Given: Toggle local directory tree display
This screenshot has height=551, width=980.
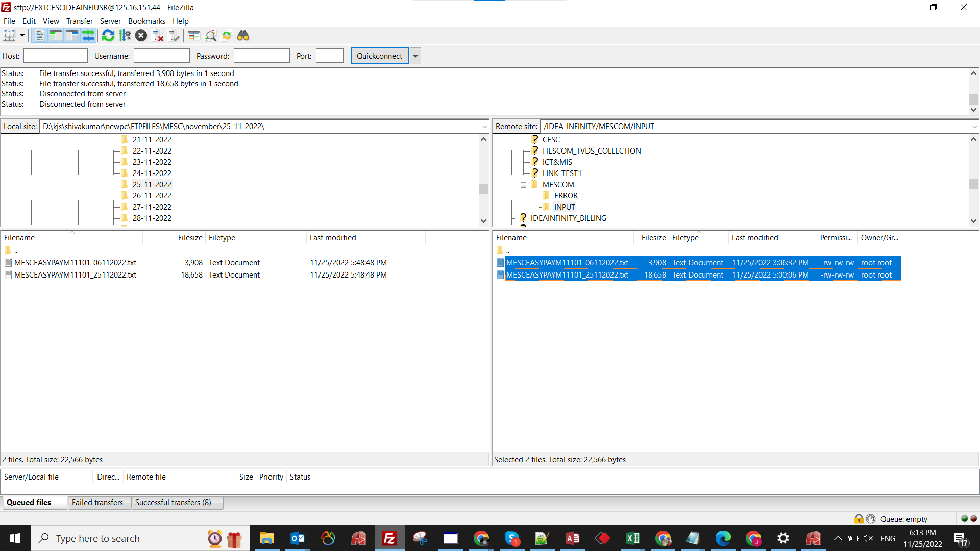Looking at the screenshot, I should pos(56,36).
